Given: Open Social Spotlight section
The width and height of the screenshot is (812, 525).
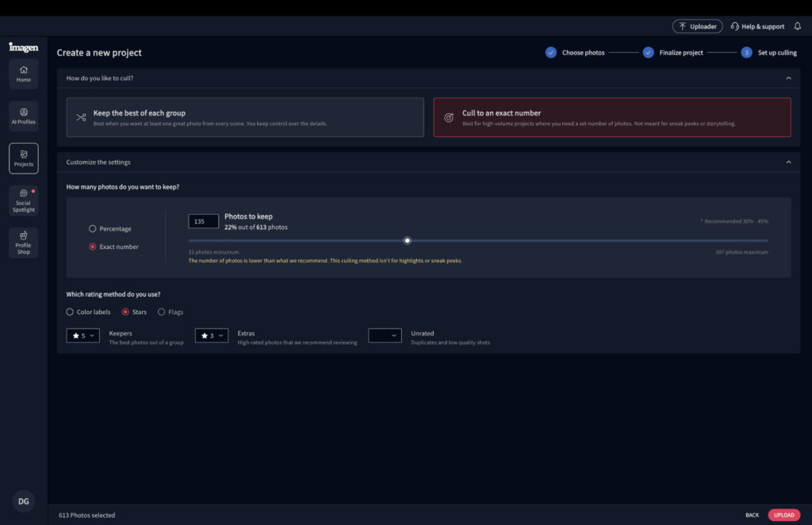Looking at the screenshot, I should pos(24,200).
